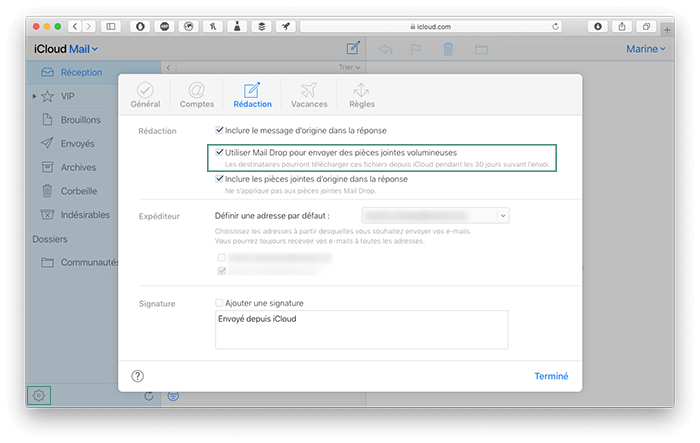
Task: Open the Marine account menu
Action: (642, 48)
